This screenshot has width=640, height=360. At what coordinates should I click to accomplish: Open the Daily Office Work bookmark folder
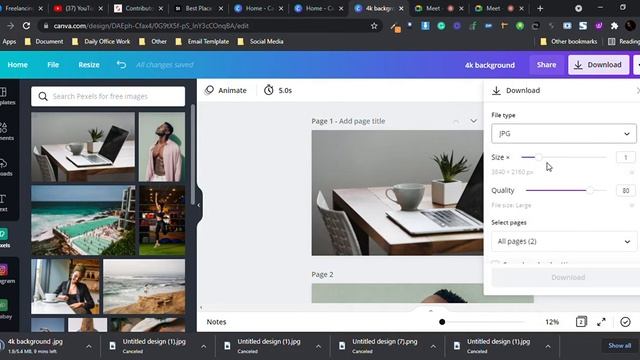pos(101,42)
